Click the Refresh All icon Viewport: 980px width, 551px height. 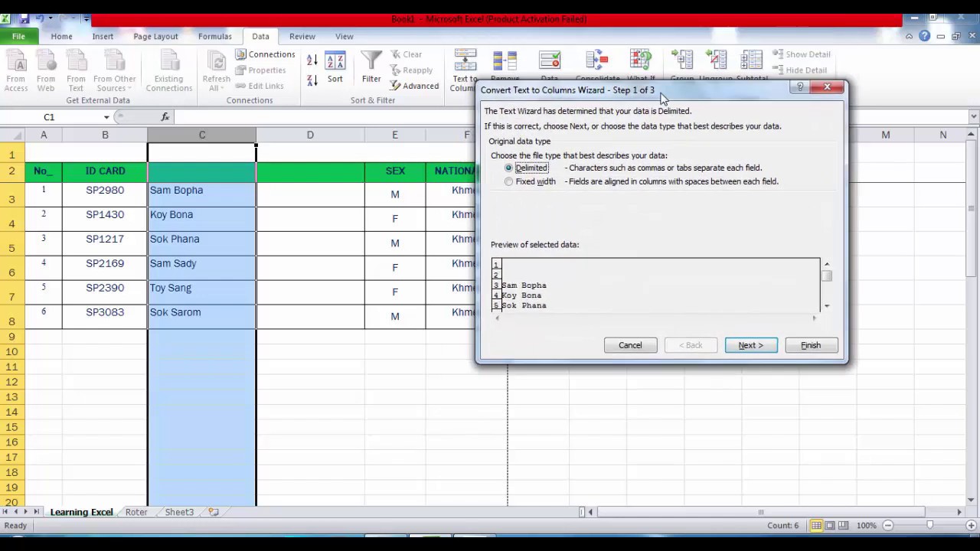(216, 70)
